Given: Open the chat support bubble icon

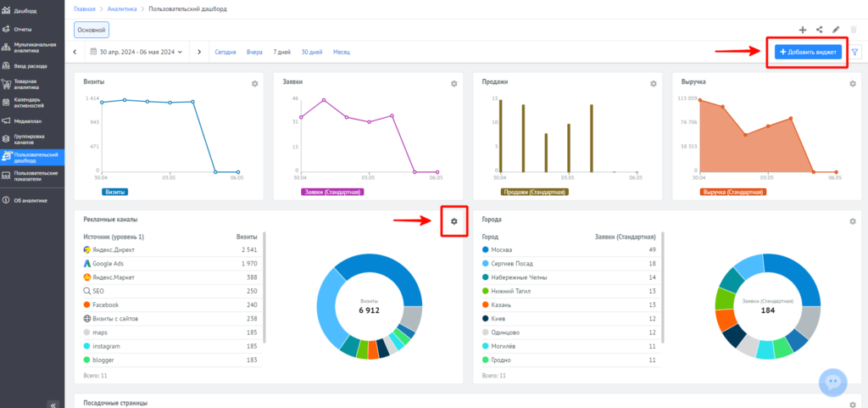Looking at the screenshot, I should (x=833, y=382).
